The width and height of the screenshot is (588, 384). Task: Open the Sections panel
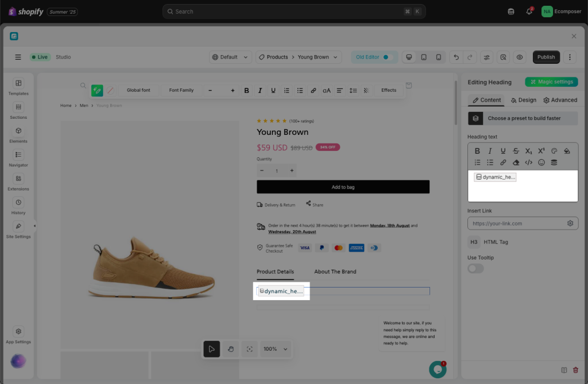(x=18, y=111)
